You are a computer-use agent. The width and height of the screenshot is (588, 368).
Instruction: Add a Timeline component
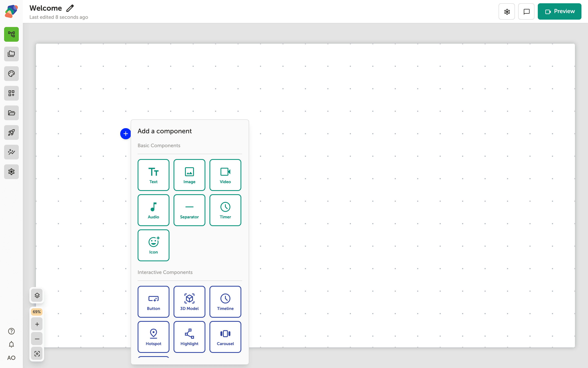point(225,302)
